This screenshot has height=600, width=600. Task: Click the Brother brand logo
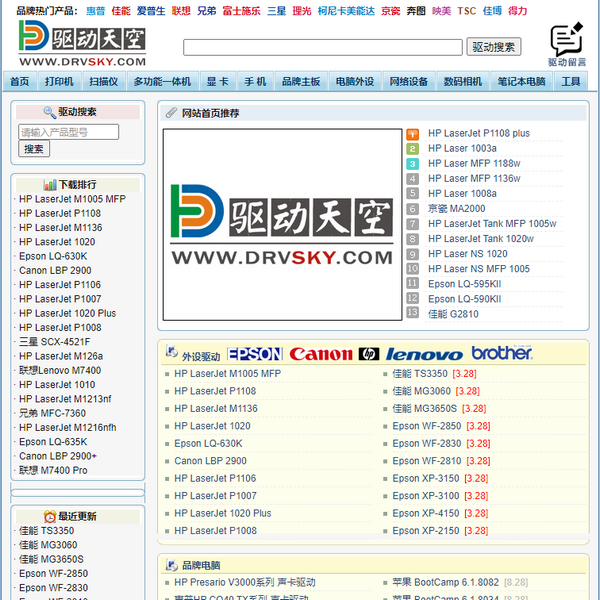point(502,354)
